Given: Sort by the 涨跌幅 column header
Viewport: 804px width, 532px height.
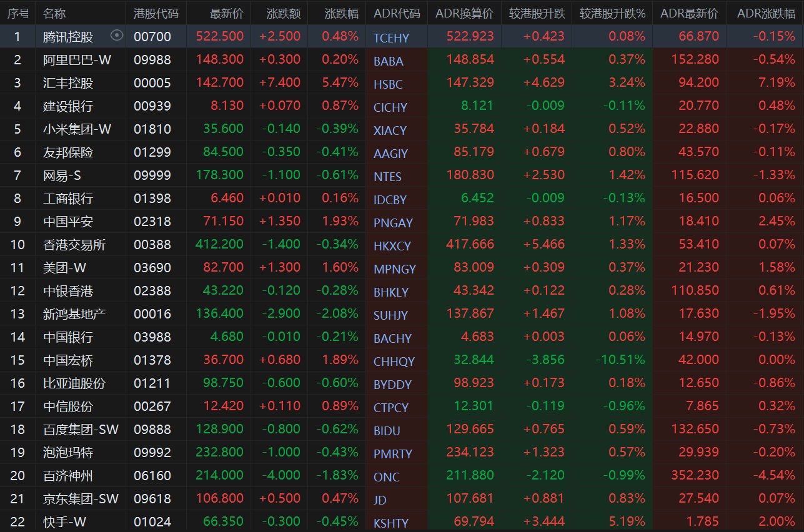Looking at the screenshot, I should [x=342, y=13].
